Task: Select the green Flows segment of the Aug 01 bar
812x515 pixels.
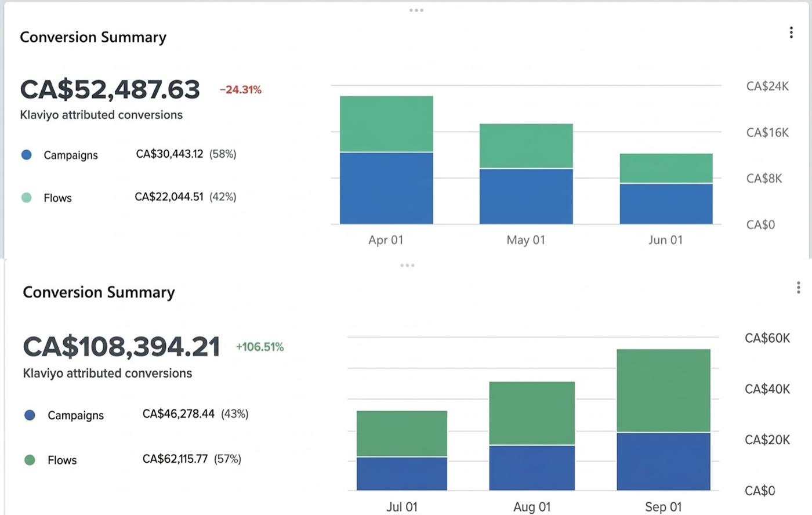Action: 532,413
